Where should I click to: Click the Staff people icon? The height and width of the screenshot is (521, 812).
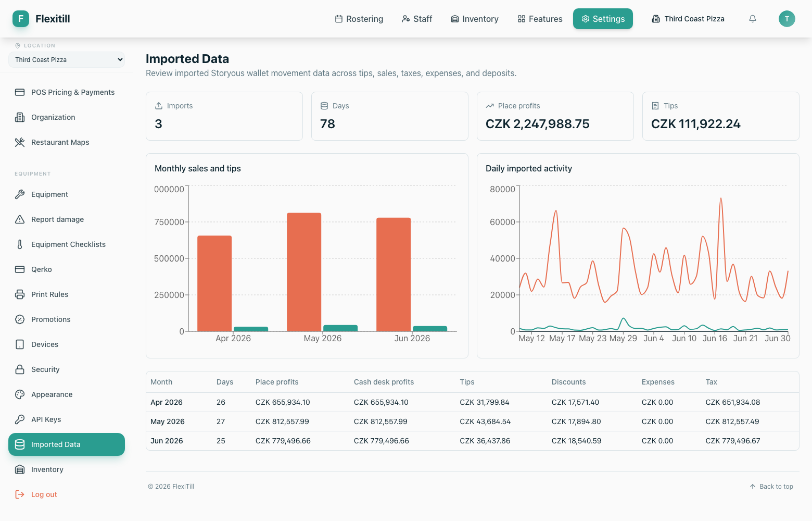pyautogui.click(x=406, y=19)
